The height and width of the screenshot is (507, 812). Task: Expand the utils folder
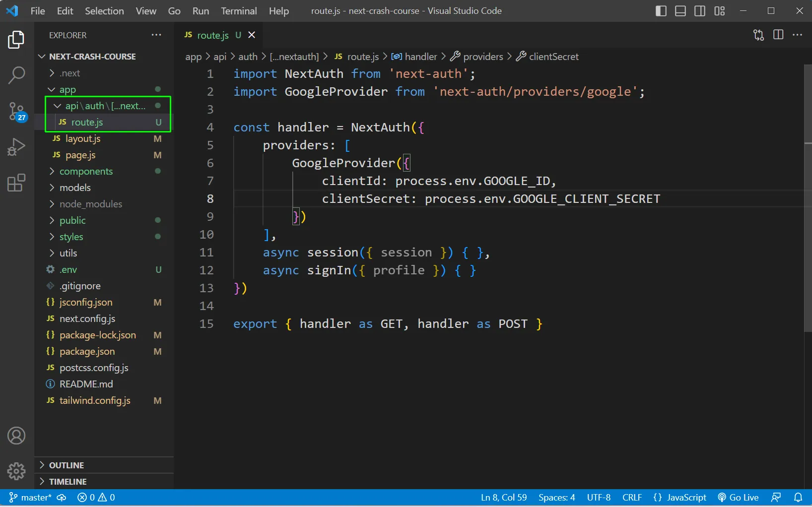[104, 253]
